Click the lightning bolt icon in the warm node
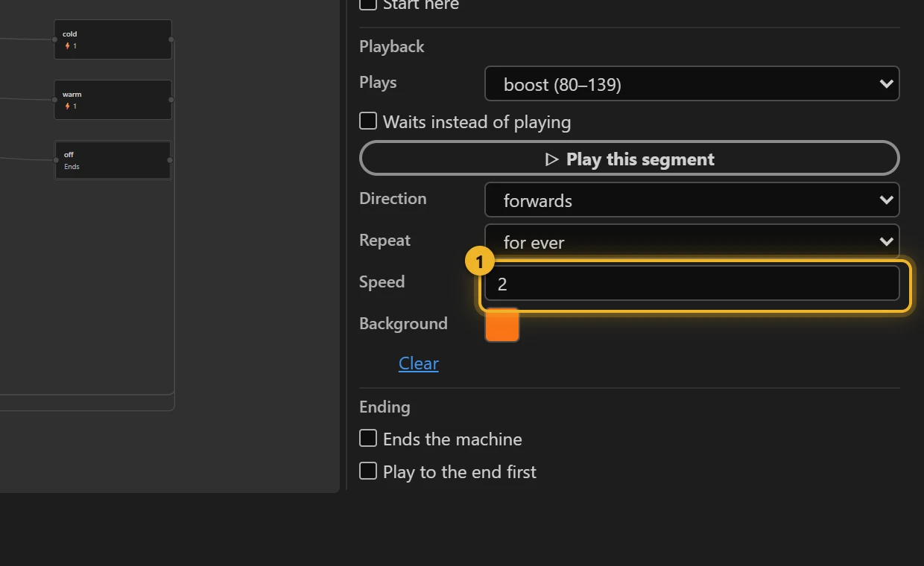Screen dimensions: 924x566 (x=67, y=106)
